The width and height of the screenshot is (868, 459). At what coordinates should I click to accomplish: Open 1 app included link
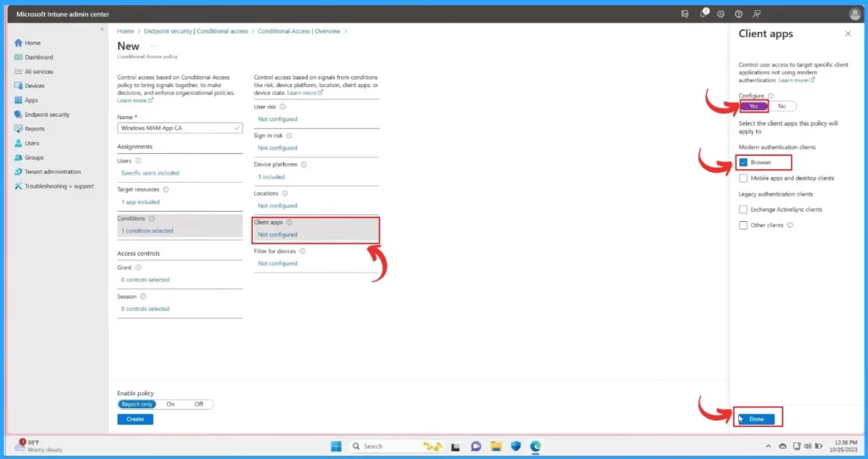pyautogui.click(x=140, y=202)
